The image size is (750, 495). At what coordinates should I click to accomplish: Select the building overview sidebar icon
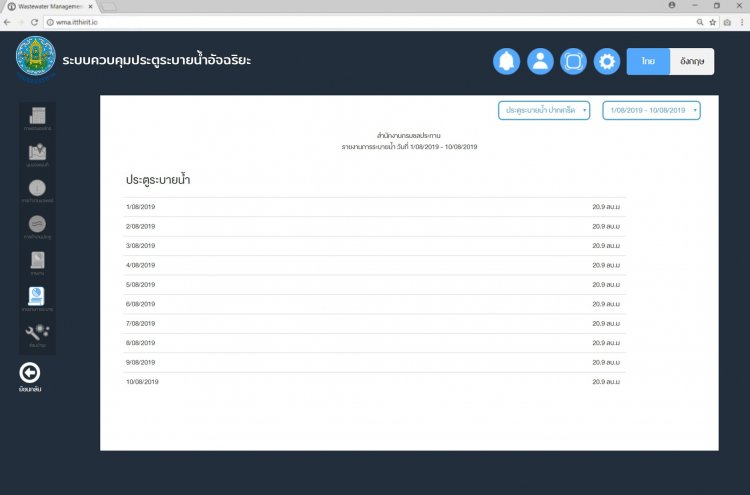pyautogui.click(x=38, y=118)
